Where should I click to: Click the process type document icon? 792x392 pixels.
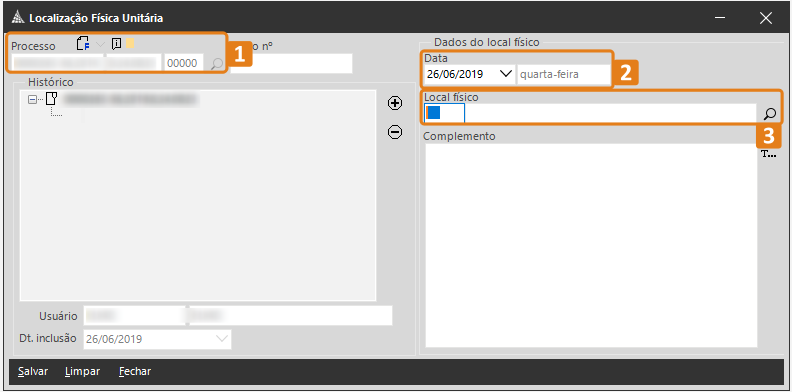[83, 44]
